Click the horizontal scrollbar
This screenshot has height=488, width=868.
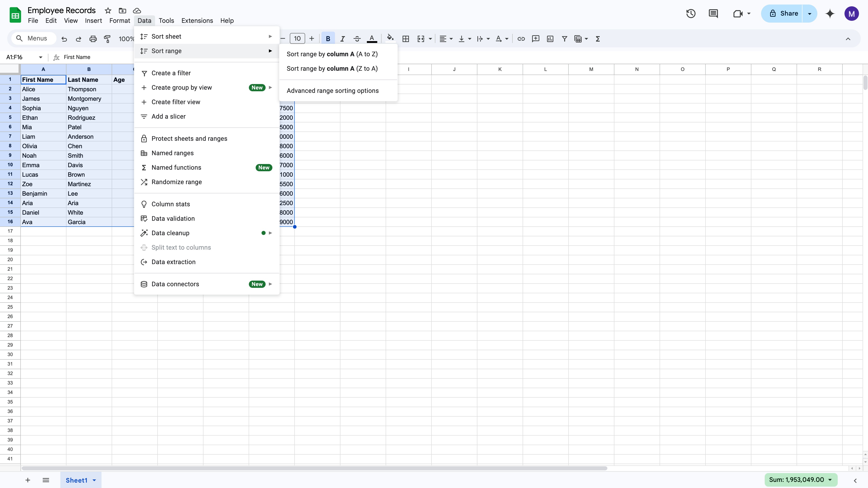(314, 468)
